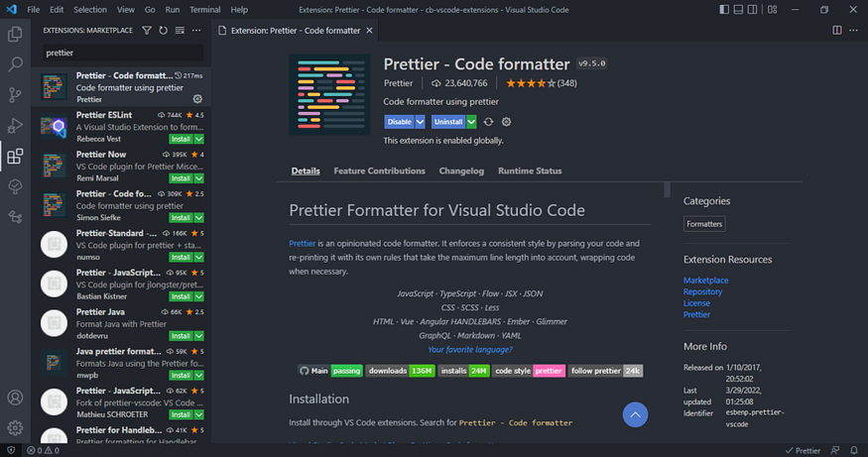Image resolution: width=868 pixels, height=457 pixels.
Task: Click the Prettier publisher name under title
Action: pos(398,83)
